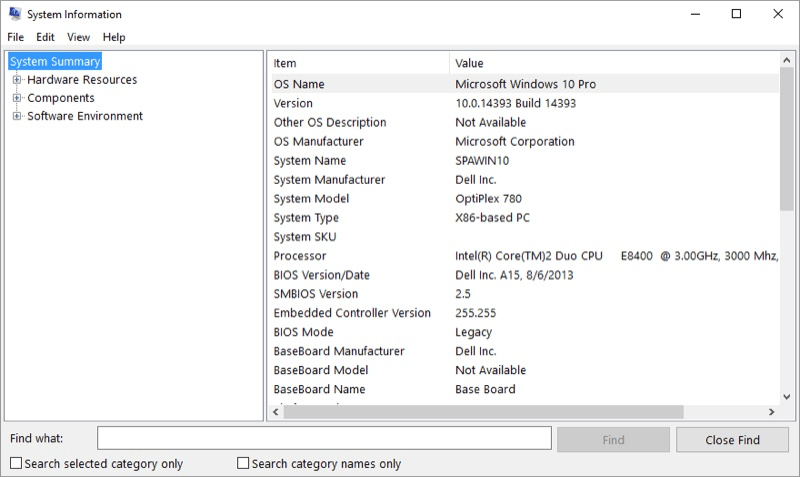Click the value OptiPlex 780
The image size is (800, 477).
pyautogui.click(x=488, y=198)
